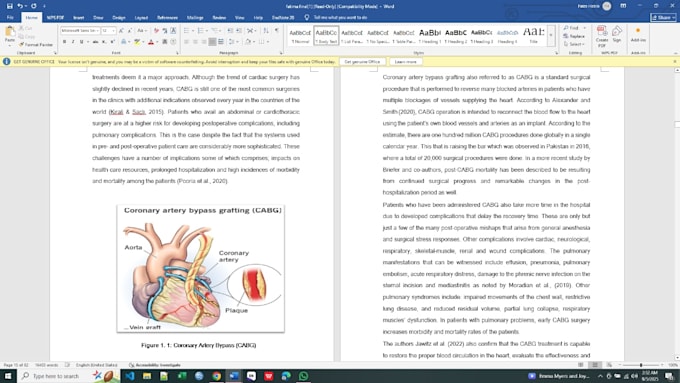The width and height of the screenshot is (680, 383).
Task: Click the Find search icon in Editing
Action: [571, 28]
